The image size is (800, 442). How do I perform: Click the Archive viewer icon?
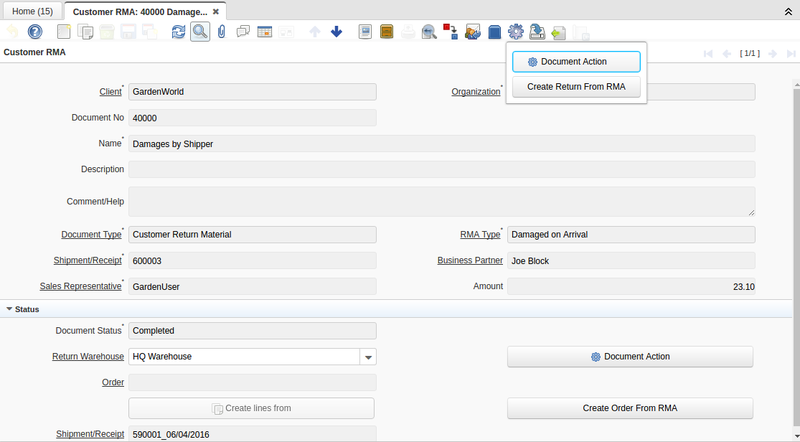click(x=386, y=32)
